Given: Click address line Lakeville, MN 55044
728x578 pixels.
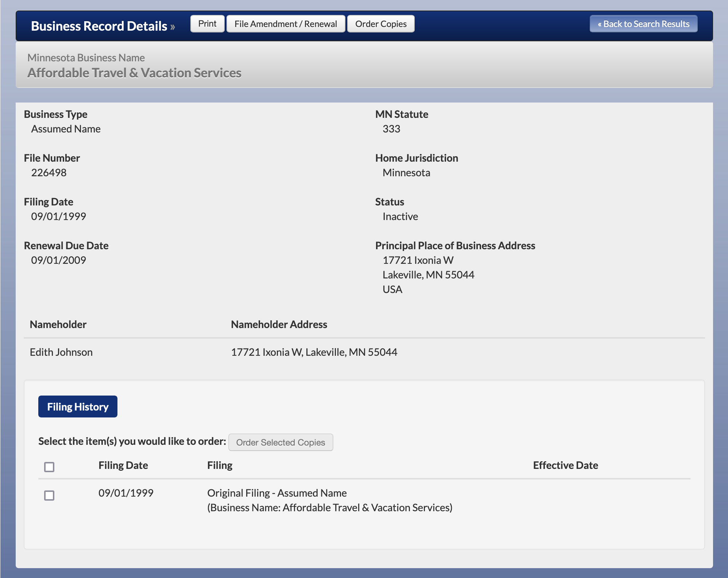Looking at the screenshot, I should click(x=429, y=275).
